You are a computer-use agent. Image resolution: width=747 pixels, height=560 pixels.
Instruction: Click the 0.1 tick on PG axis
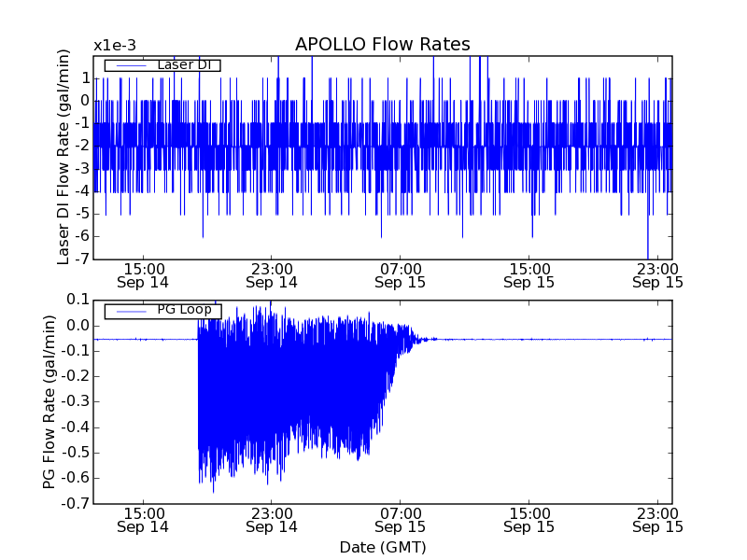[x=78, y=300]
